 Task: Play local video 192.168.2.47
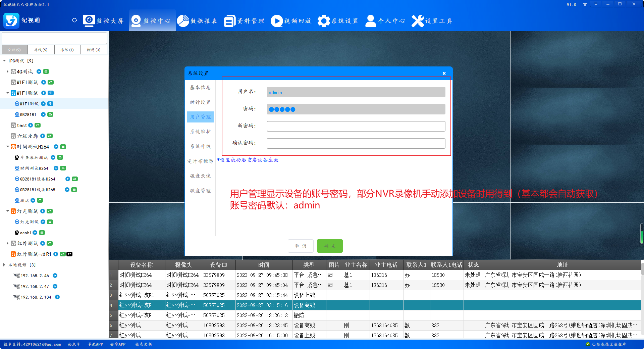pos(55,286)
